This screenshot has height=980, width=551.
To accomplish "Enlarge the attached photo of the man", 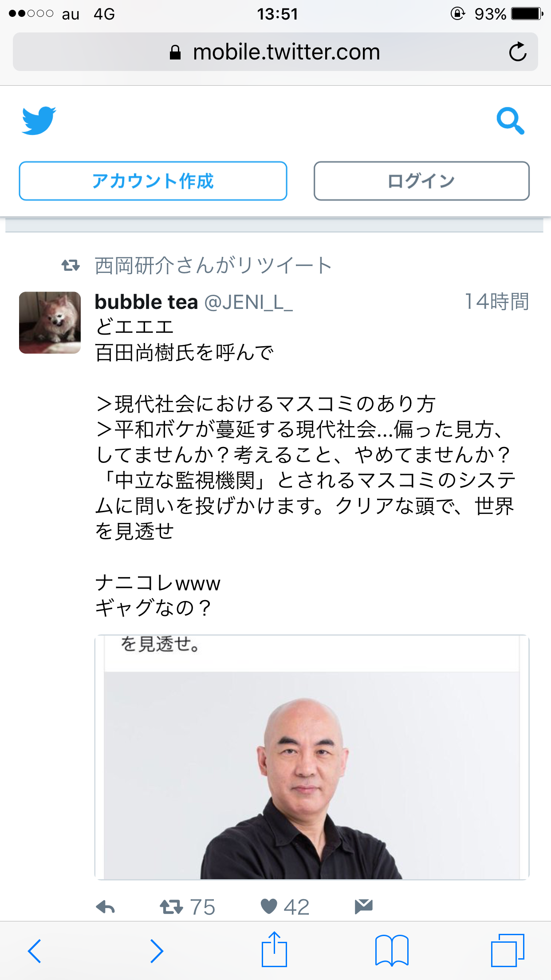I will click(x=312, y=757).
